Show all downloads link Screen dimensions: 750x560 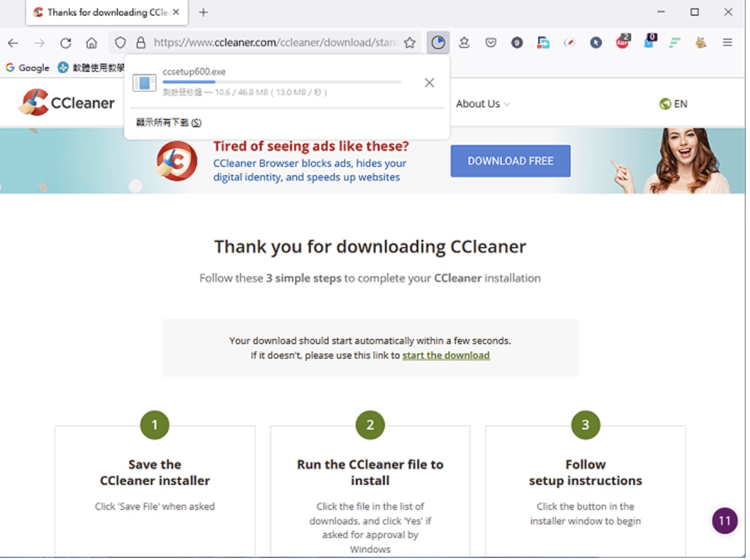click(x=168, y=123)
